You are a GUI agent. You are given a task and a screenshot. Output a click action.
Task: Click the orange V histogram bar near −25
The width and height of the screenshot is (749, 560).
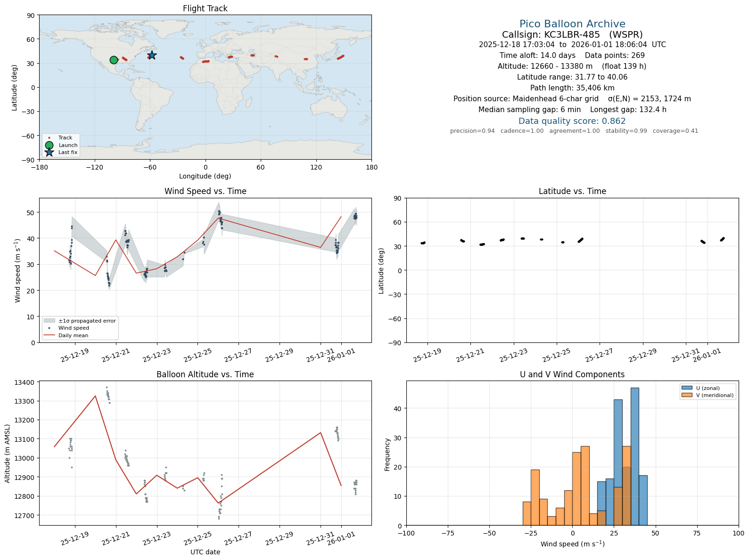point(535,497)
